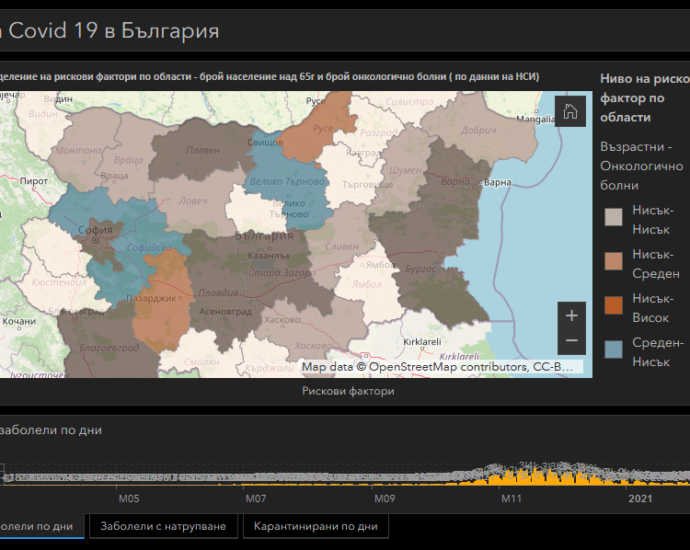Select the Софийска region label
The height and width of the screenshot is (550, 690).
[149, 248]
